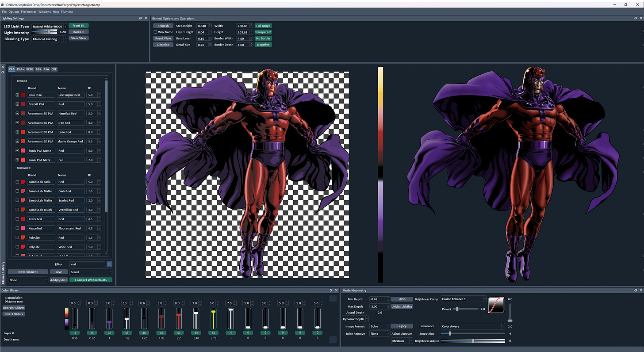
Task: Click the PolyLite Wine Red swatch
Action: point(23,247)
